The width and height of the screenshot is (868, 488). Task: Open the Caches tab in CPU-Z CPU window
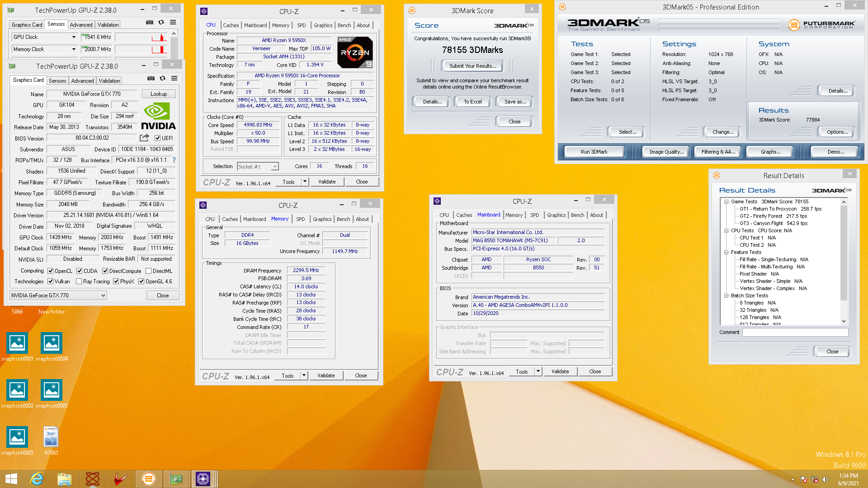(231, 25)
